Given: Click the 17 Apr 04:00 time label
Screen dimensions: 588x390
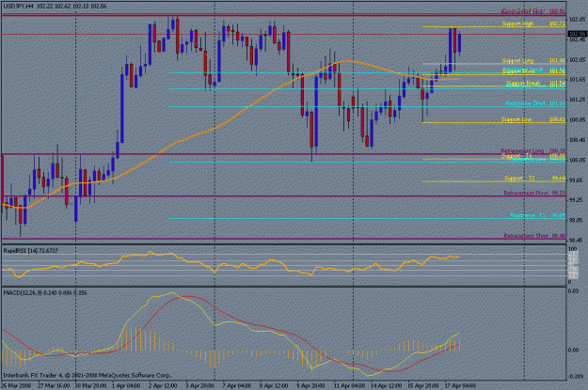Looking at the screenshot, I should click(460, 385).
